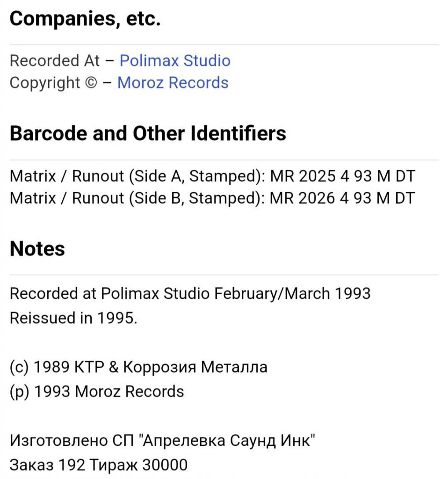The image size is (448, 479).
Task: Select the Recorded At label text
Action: 55,60
